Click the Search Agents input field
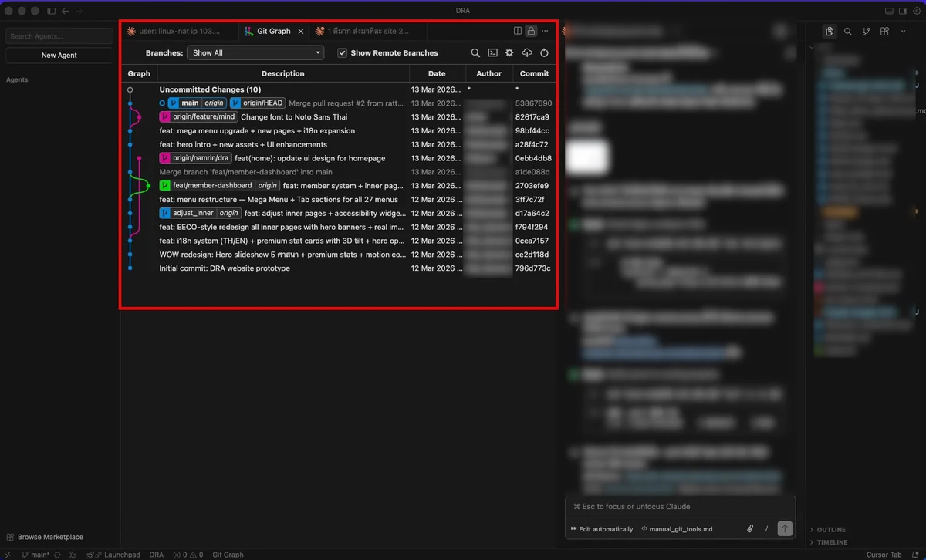 (x=59, y=35)
